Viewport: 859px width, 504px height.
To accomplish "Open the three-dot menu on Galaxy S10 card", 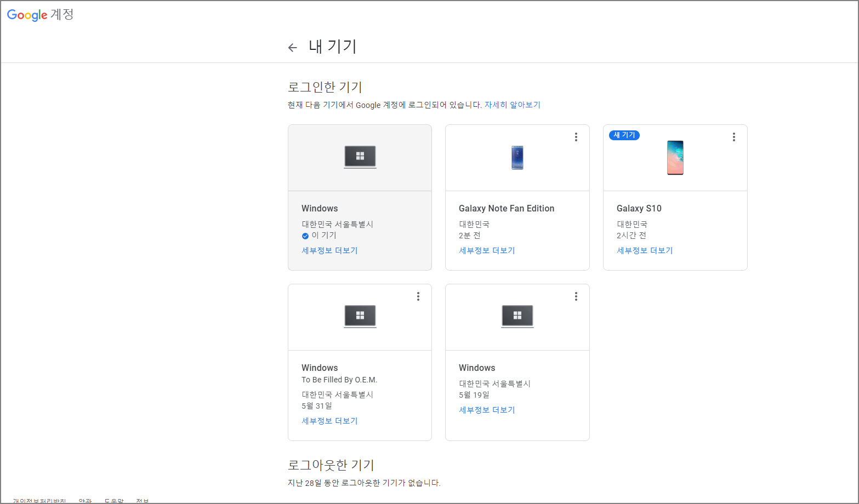I will pos(733,137).
